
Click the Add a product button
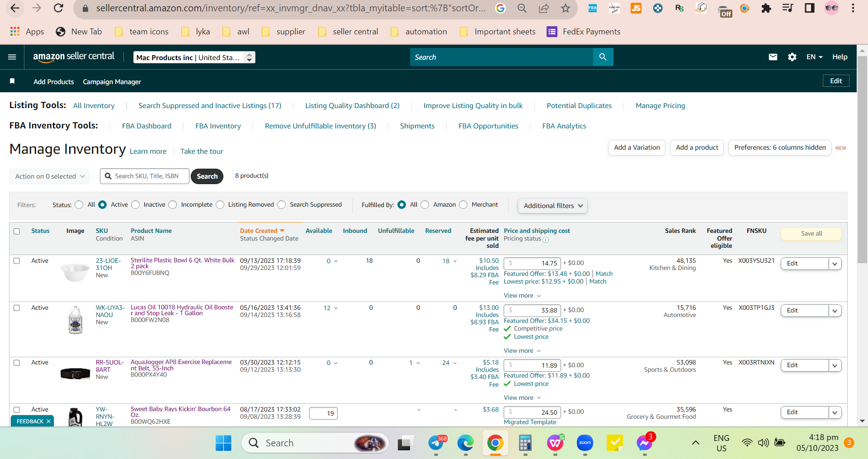tap(697, 147)
